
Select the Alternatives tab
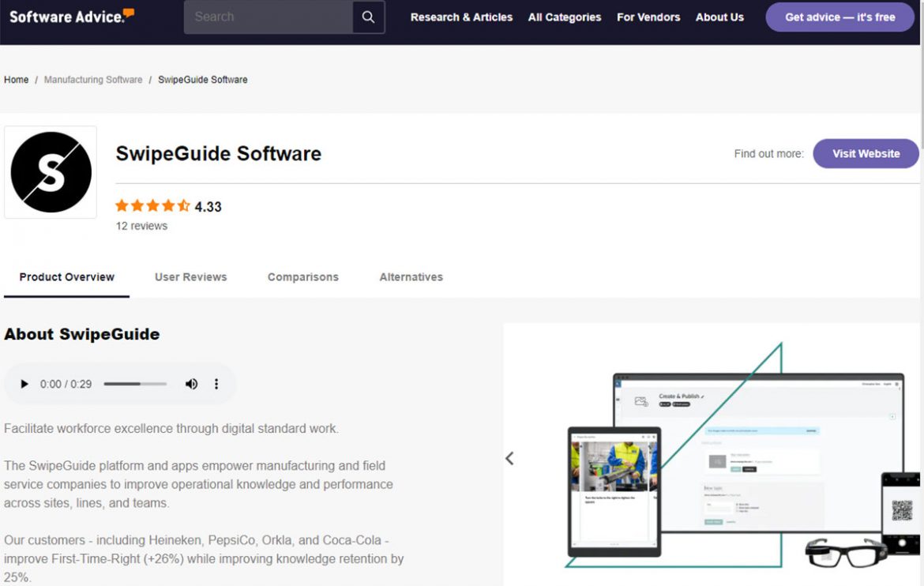click(x=411, y=277)
